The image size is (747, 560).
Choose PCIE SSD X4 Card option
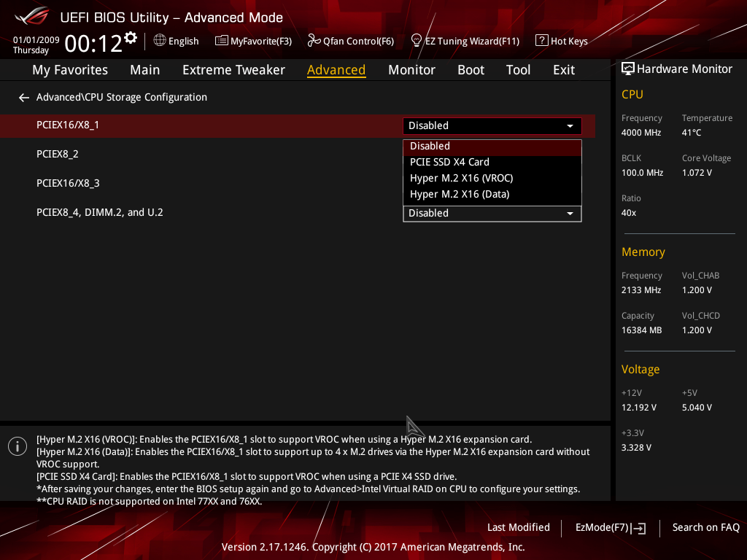[x=492, y=162]
